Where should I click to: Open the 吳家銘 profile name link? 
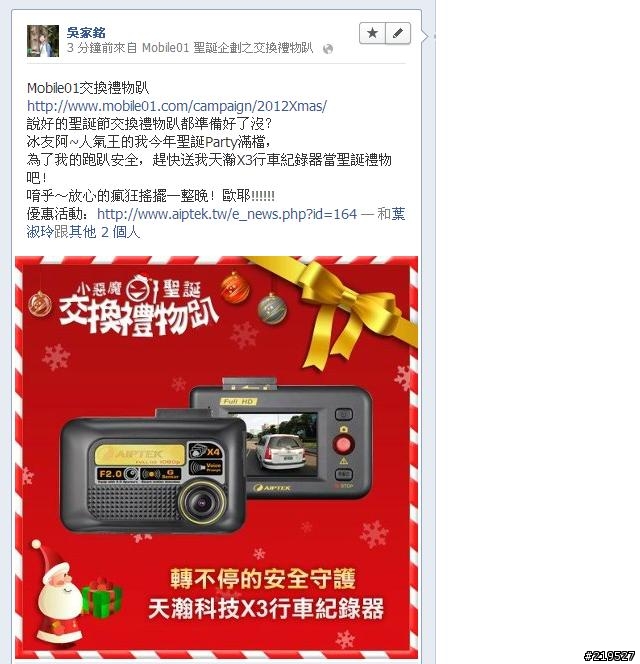[x=86, y=33]
